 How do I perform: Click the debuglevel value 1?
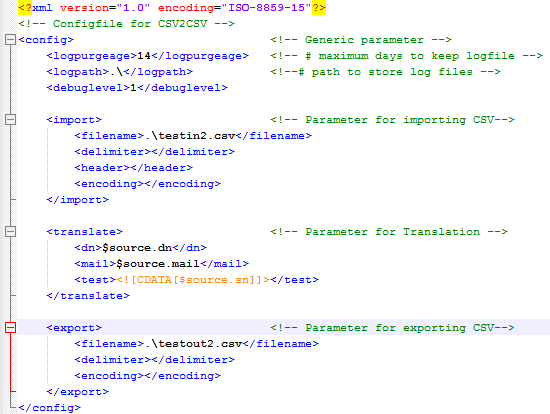pos(133,88)
